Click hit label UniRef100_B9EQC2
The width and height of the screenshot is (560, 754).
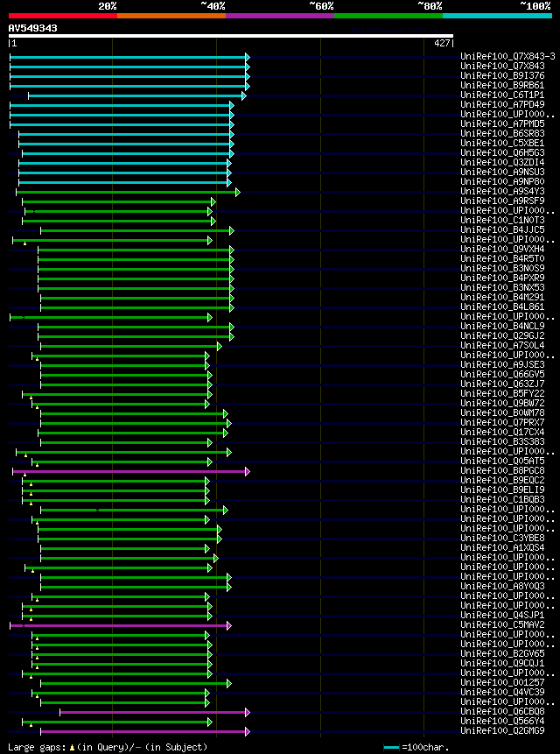[502, 481]
